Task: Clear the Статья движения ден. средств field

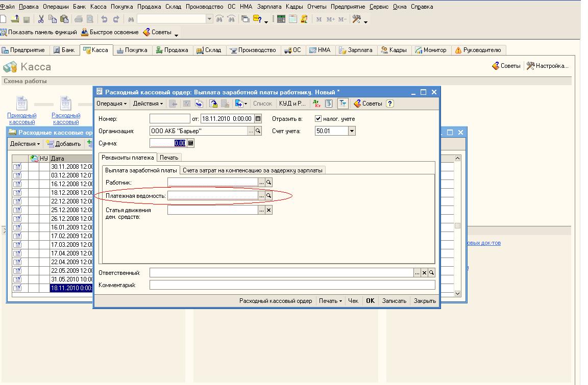Action: 268,210
